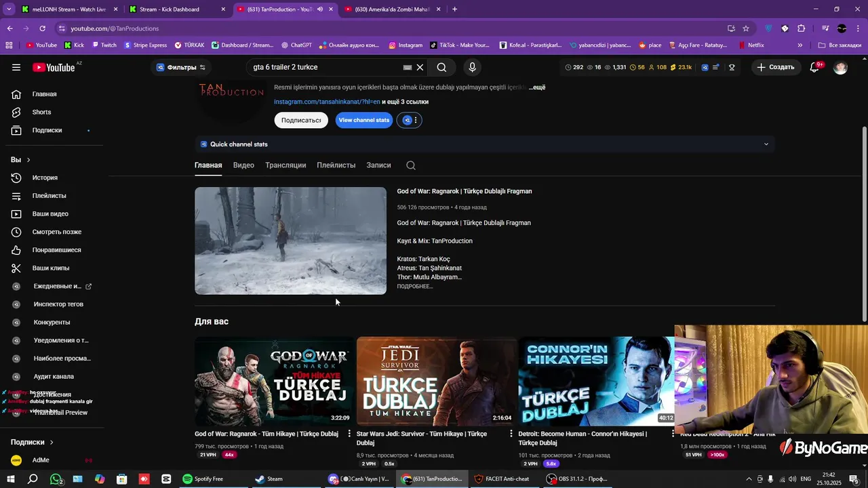868x488 pixels.
Task: Open Steam from the taskbar
Action: coord(269,479)
